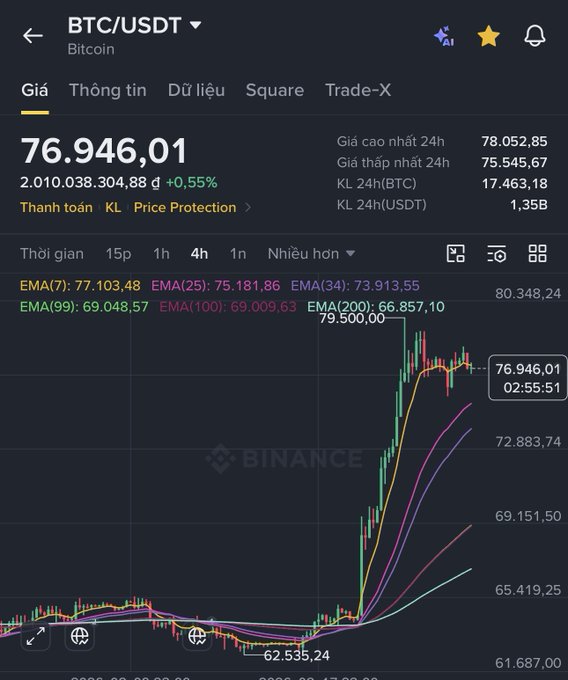Viewport: 568px width, 680px height.
Task: Tap the large 76.946,01 last price
Action: tap(104, 151)
